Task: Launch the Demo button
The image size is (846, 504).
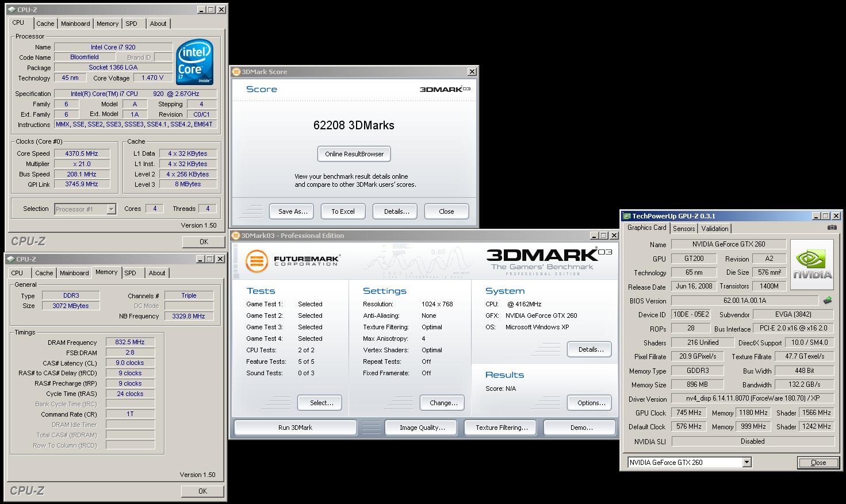Action: [x=579, y=428]
